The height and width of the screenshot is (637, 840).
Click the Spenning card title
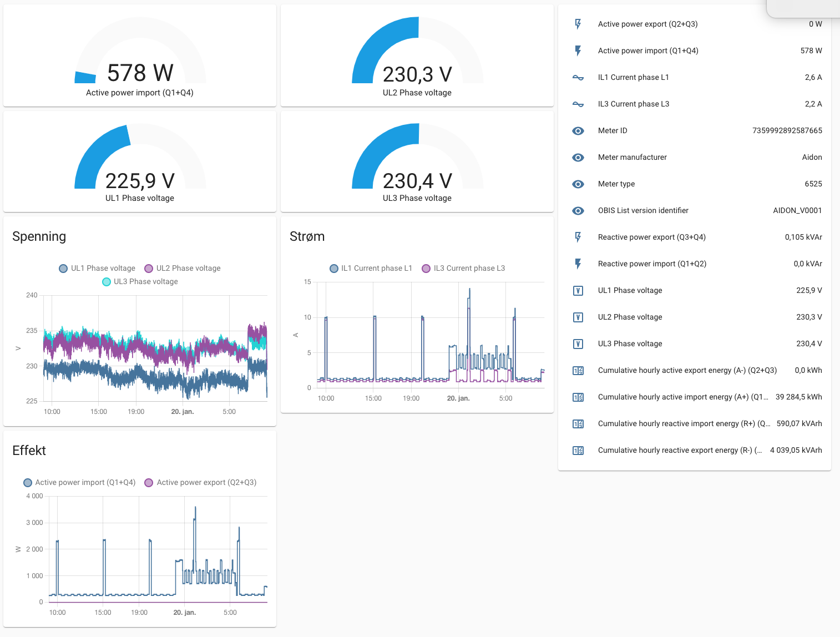(39, 236)
